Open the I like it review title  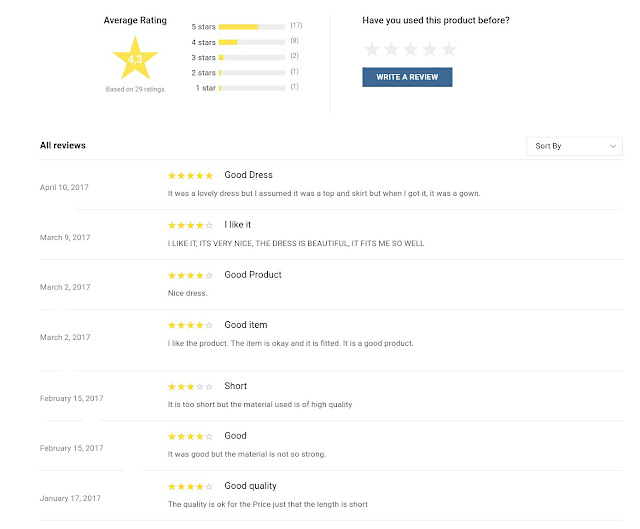coord(238,224)
